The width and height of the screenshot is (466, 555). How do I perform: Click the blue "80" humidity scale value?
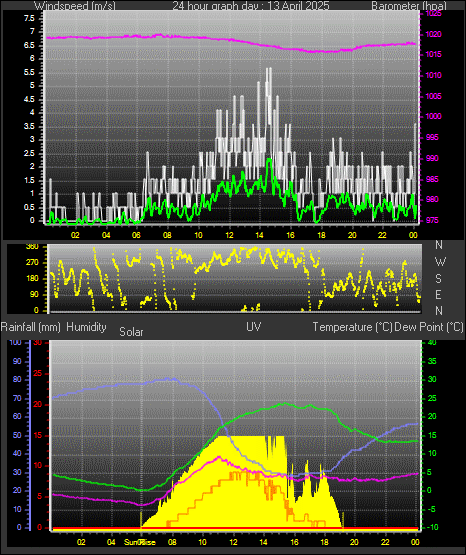17,379
